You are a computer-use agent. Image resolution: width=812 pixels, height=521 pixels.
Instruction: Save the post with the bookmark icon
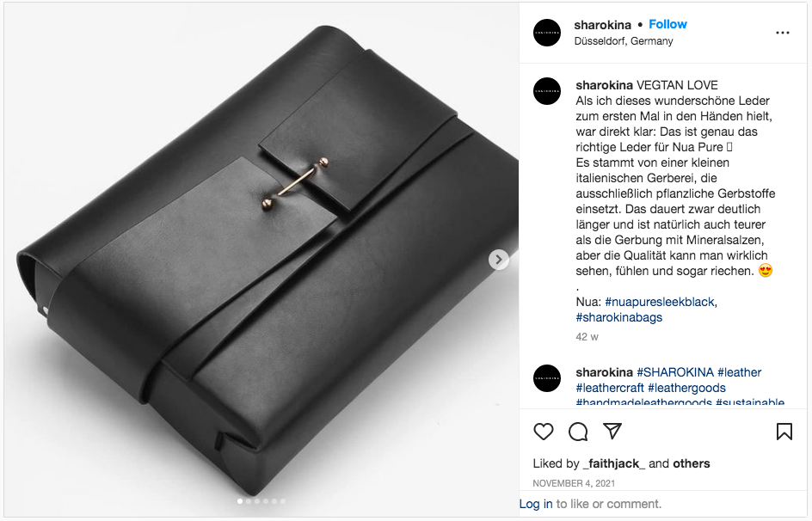coord(784,432)
